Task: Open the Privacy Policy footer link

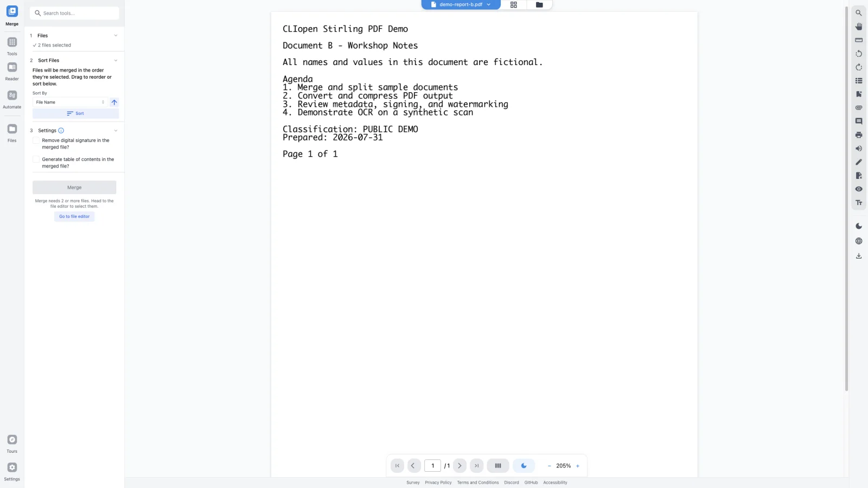Action: 438,483
